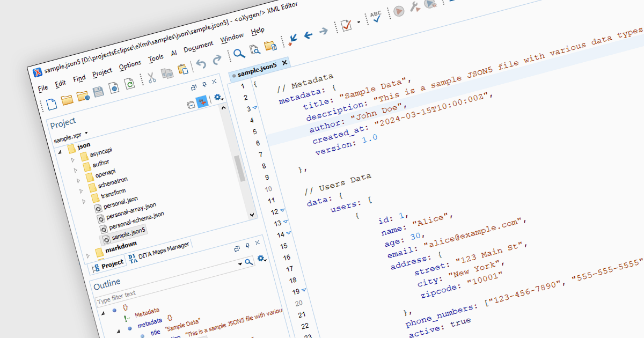
Task: Close the Outline panel
Action: [x=257, y=243]
